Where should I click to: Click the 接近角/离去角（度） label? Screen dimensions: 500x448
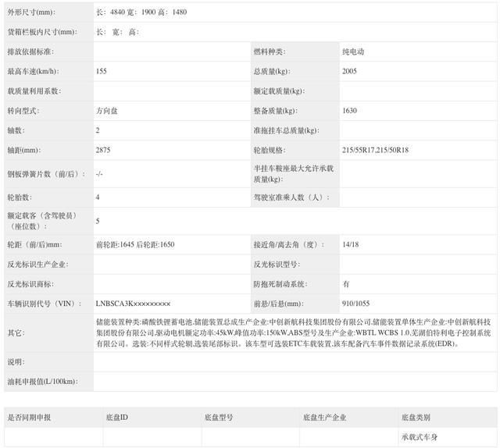(289, 245)
